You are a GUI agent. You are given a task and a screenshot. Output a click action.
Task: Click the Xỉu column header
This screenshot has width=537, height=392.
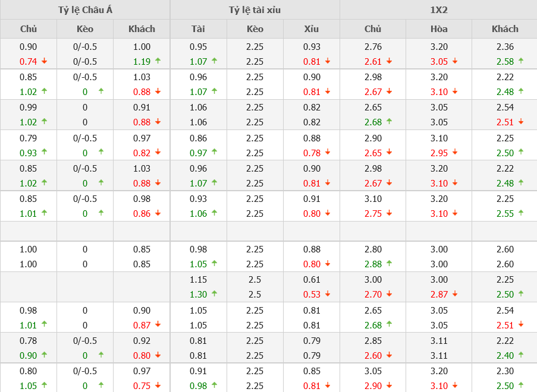[x=311, y=29]
